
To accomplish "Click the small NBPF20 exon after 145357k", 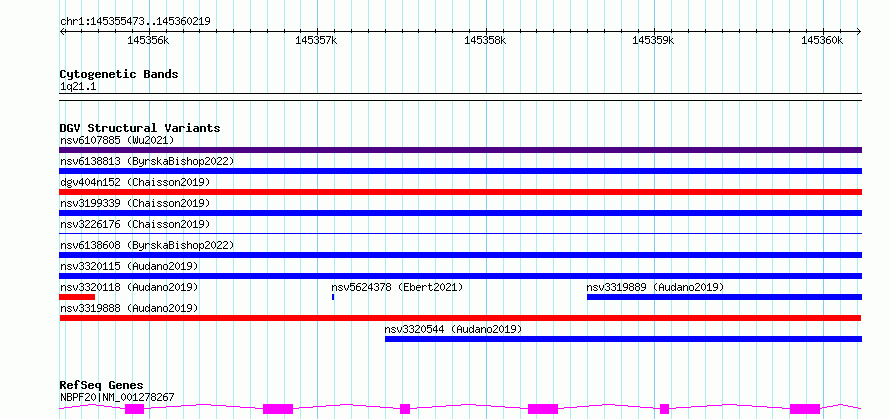I will [405, 409].
